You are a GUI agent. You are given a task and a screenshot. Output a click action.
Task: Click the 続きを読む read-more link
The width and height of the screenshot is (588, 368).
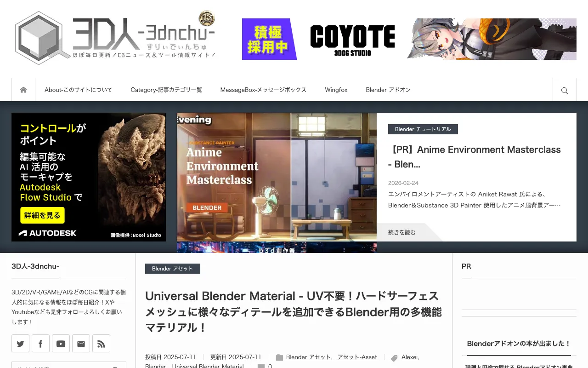[x=401, y=232]
